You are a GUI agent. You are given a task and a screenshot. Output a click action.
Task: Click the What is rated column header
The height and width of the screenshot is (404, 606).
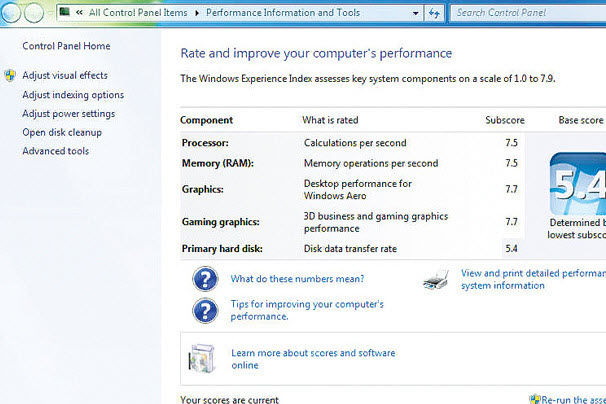pyautogui.click(x=330, y=120)
